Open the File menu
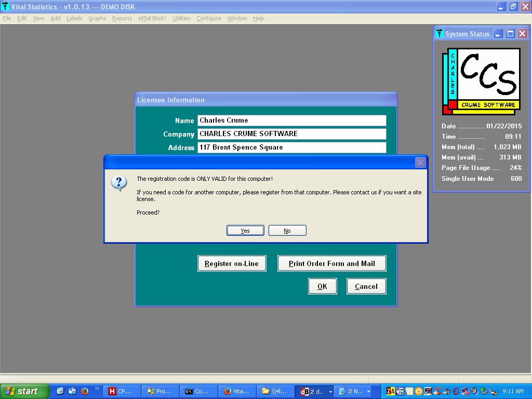The width and height of the screenshot is (532, 399). click(x=7, y=18)
